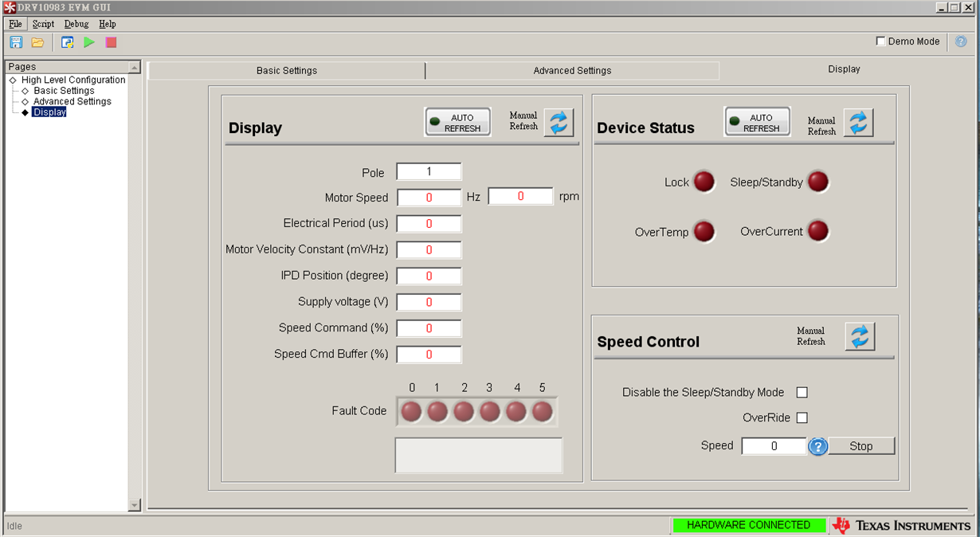980x537 pixels.
Task: Click the Lock status LED
Action: 704,182
